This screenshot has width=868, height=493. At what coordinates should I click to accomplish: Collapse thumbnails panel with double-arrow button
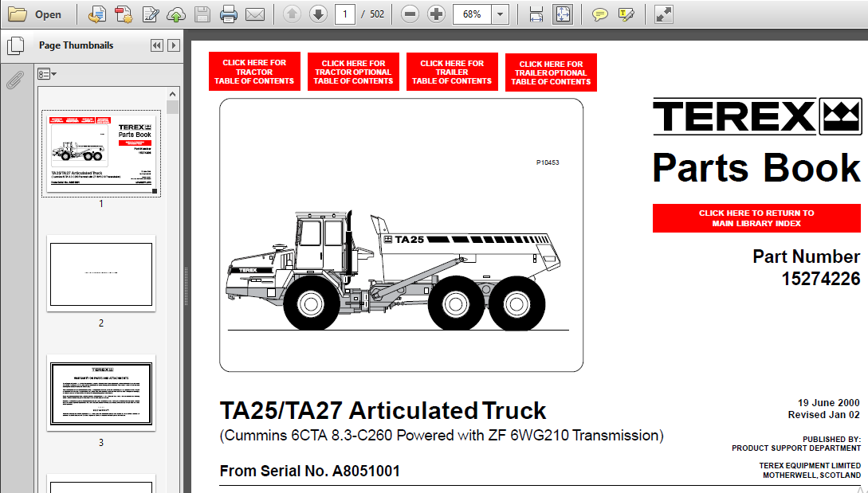coord(157,45)
